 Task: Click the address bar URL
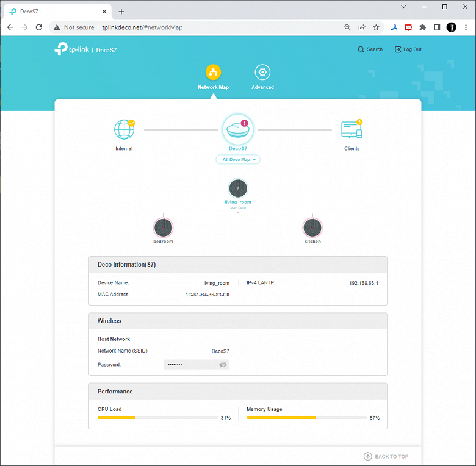(142, 27)
